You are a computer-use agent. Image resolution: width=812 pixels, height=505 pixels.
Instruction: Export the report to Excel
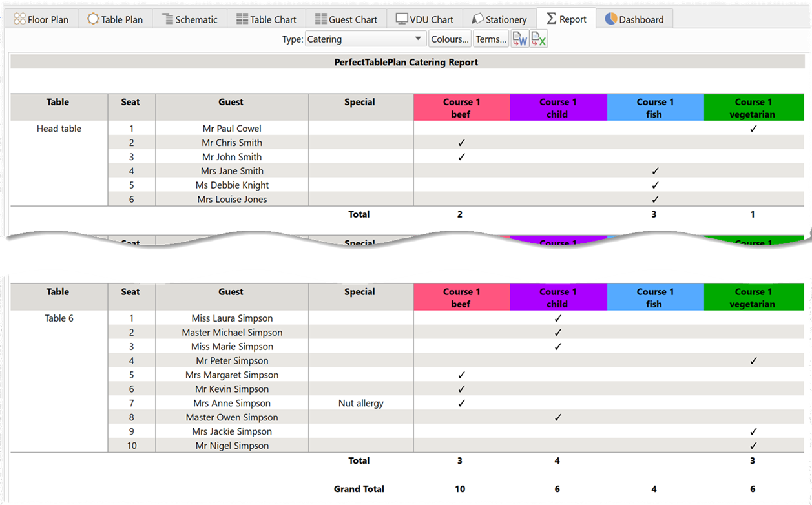coord(539,39)
